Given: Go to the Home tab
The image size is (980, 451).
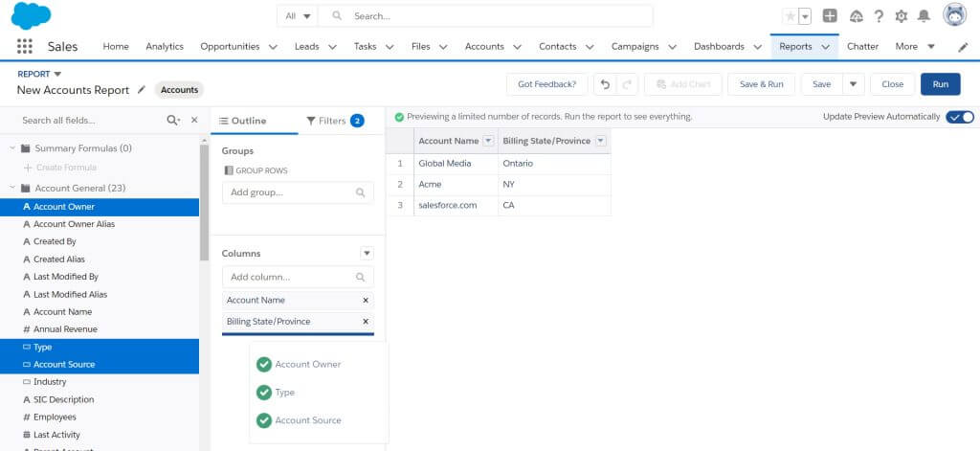Looking at the screenshot, I should pyautogui.click(x=116, y=46).
